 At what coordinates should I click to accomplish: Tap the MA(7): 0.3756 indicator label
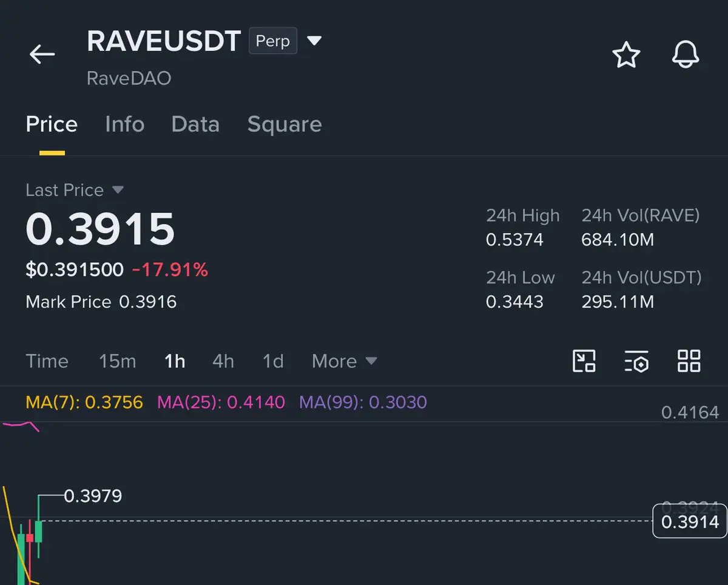coord(84,402)
